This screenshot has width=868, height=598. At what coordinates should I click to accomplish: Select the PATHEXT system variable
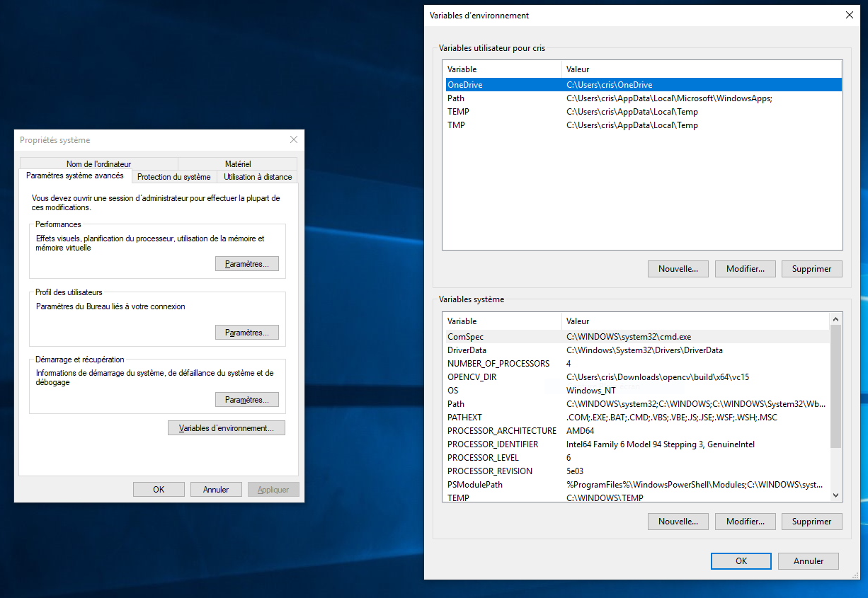tap(637, 418)
